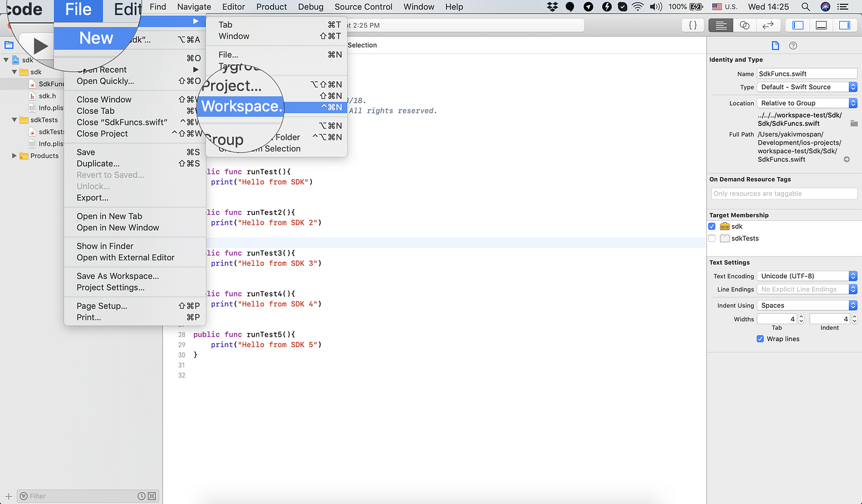Toggle source-control status filter in navigator
The height and width of the screenshot is (504, 862).
point(152,496)
